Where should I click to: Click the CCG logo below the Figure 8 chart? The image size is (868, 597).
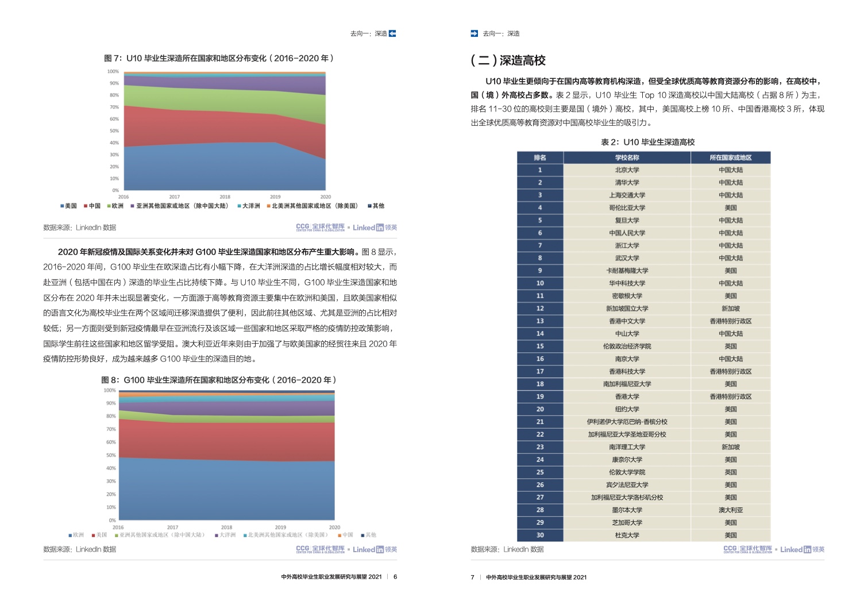pyautogui.click(x=320, y=549)
